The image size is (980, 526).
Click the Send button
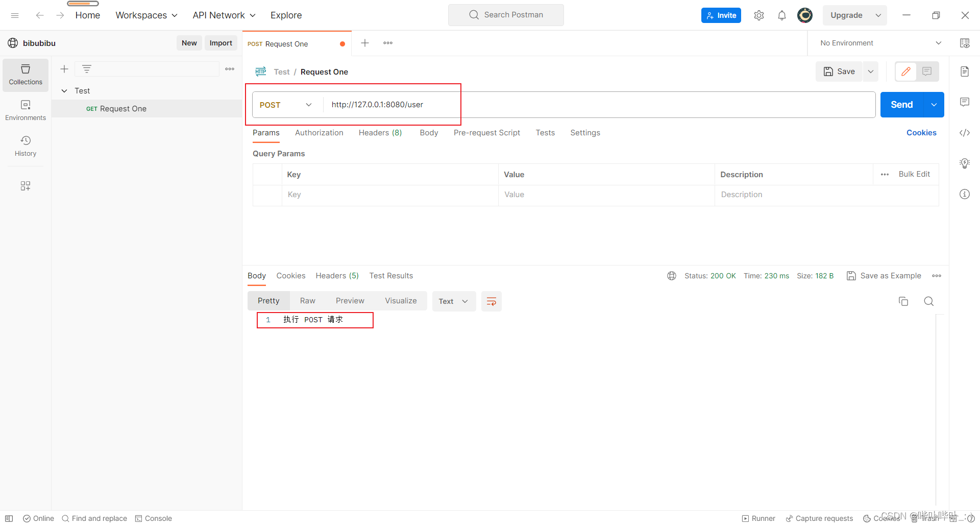click(902, 105)
